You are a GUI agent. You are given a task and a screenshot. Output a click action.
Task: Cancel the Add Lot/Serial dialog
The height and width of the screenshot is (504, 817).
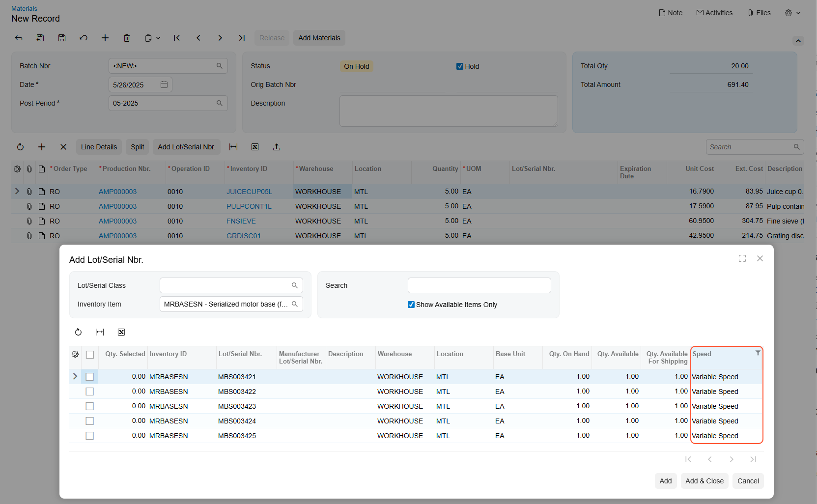(x=748, y=481)
